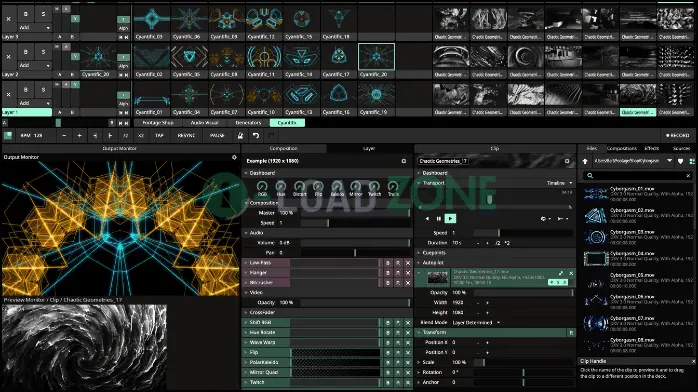The image size is (698, 392).
Task: Click the PAUSE button in toolbar
Action: [x=217, y=135]
